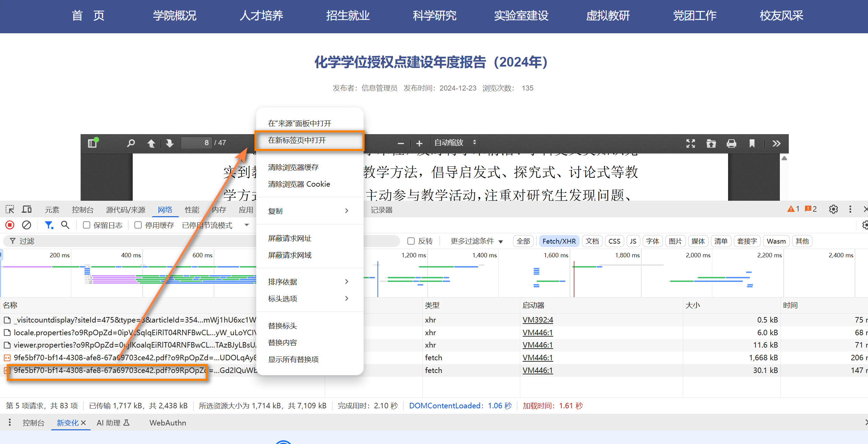Toggle the 媒体 type filter
The height and width of the screenshot is (444, 868).
(x=698, y=241)
